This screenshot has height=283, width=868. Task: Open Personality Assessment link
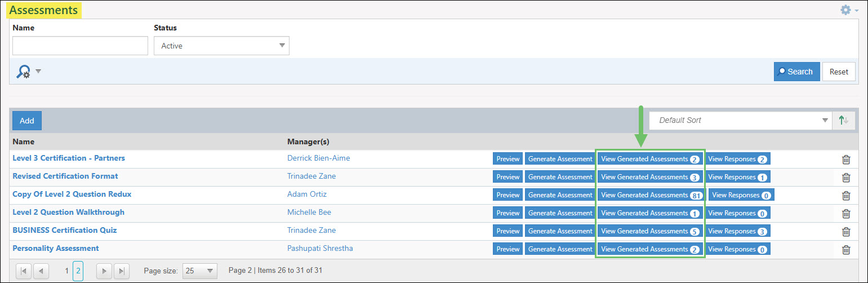coord(56,248)
